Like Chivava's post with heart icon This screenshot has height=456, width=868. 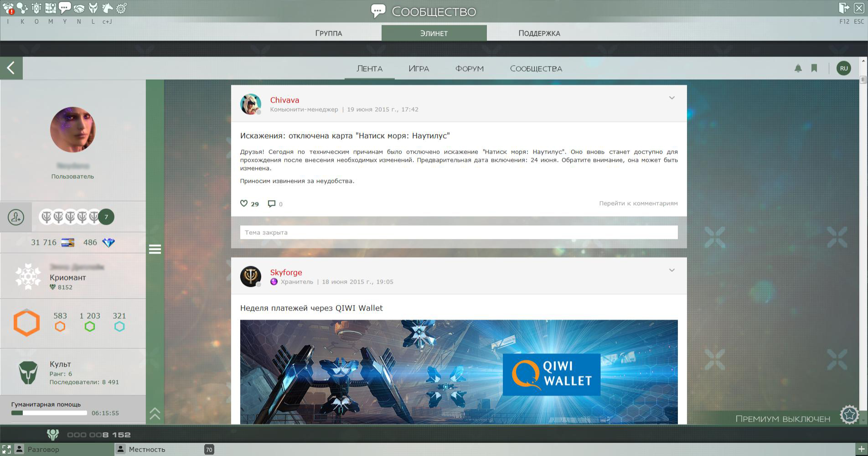click(244, 203)
